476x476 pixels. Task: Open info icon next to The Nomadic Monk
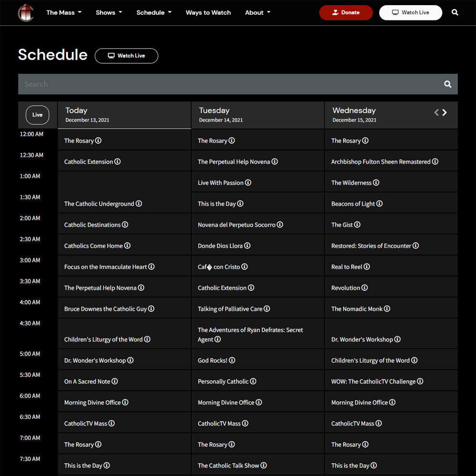(x=387, y=308)
